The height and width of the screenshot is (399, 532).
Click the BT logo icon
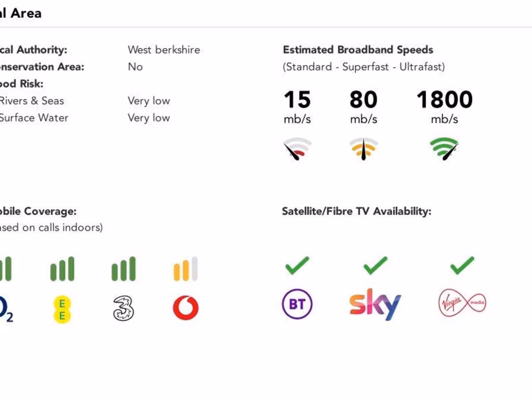pos(297,304)
